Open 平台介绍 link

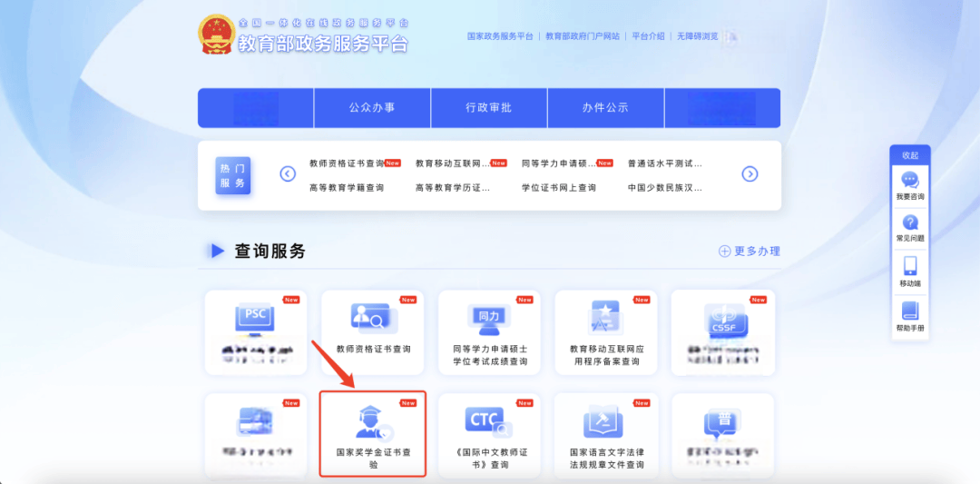(648, 36)
